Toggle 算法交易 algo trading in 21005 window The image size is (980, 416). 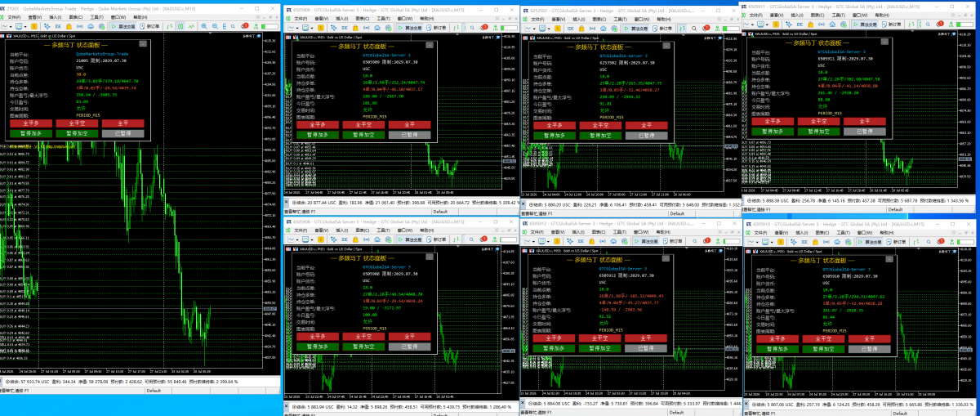(x=123, y=26)
